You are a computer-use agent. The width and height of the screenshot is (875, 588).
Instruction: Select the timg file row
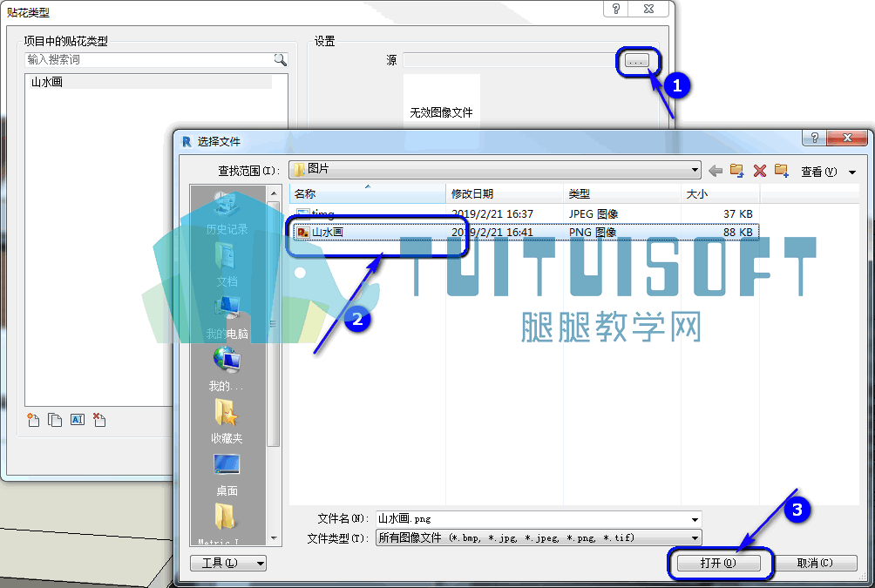tap(525, 213)
